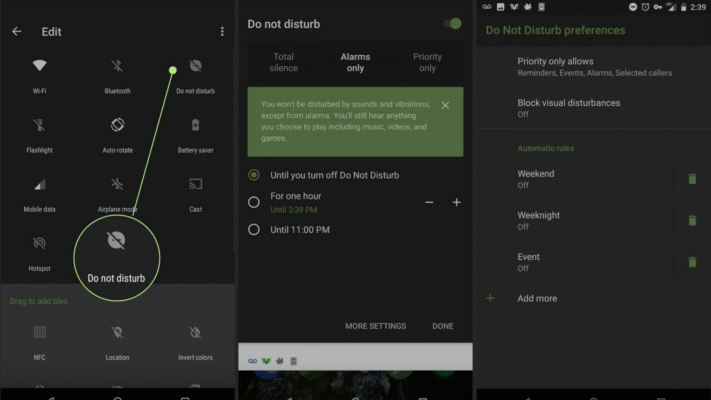Select the Flashlight tile
The width and height of the screenshot is (711, 400).
(x=39, y=135)
